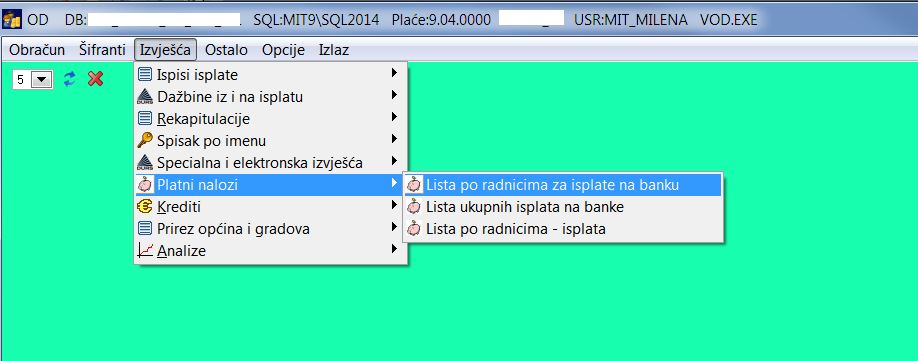Click the pyramid icon beside Specialna izvješća

(x=145, y=163)
